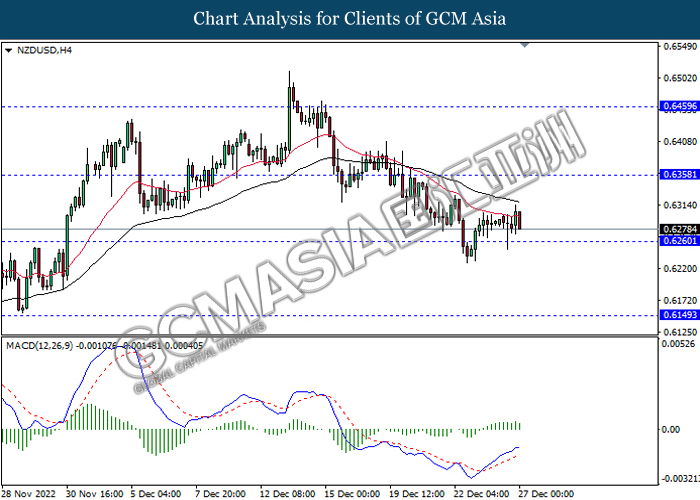Click the 0.61720 price axis value
700x500 pixels.
[680, 300]
